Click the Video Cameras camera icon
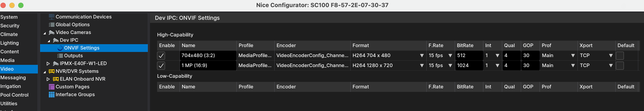This screenshot has height=111, width=644. pyautogui.click(x=51, y=32)
